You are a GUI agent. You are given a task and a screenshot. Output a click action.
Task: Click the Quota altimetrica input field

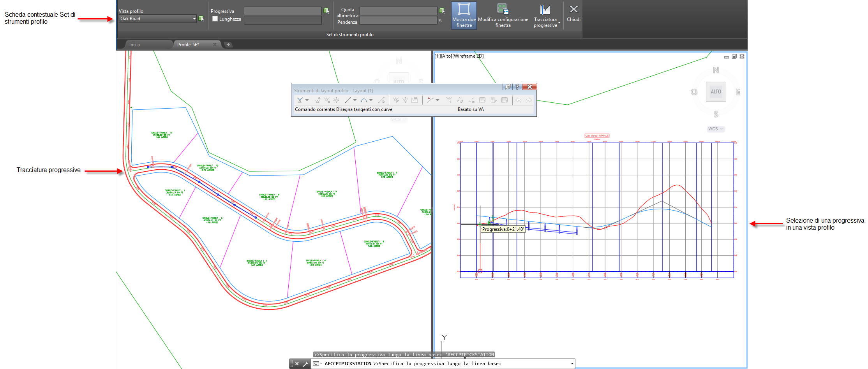coord(398,11)
